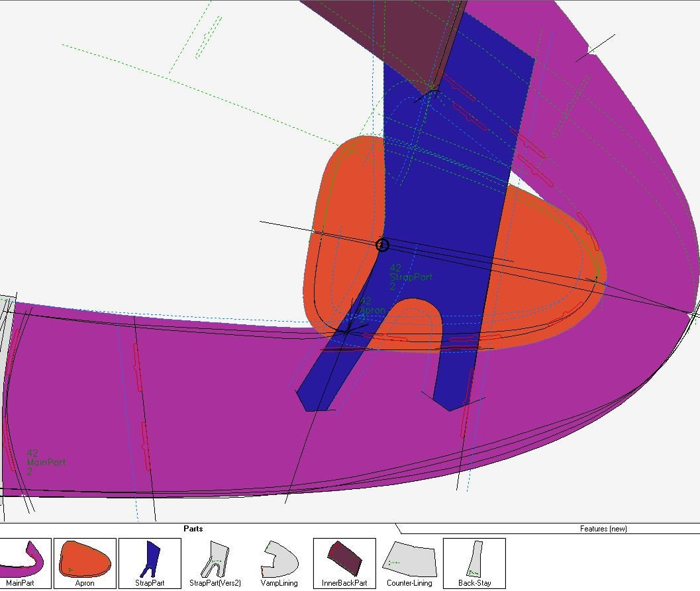Choose the StrapPart(Vers2) thumbnail
The image size is (700, 591).
click(215, 563)
